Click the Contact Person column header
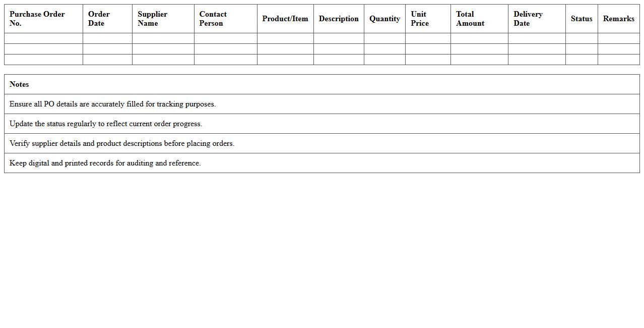Screen dimensions: 644x328 (213, 19)
